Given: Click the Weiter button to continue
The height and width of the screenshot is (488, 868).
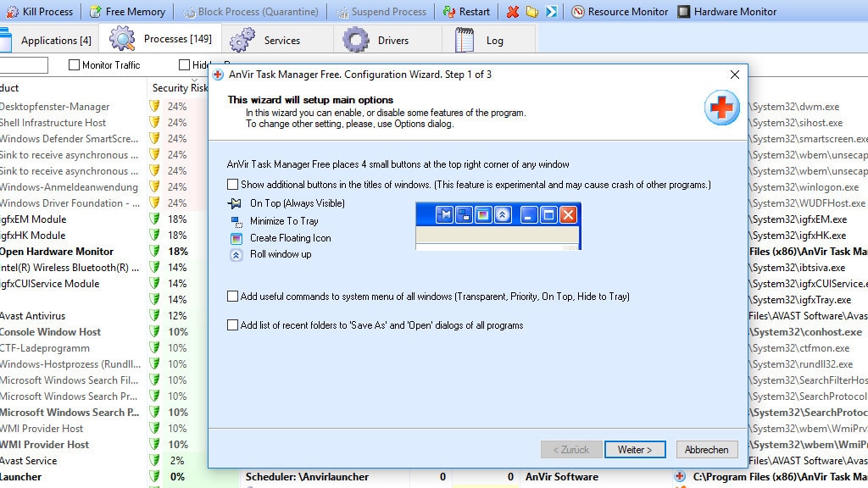Looking at the screenshot, I should click(636, 449).
